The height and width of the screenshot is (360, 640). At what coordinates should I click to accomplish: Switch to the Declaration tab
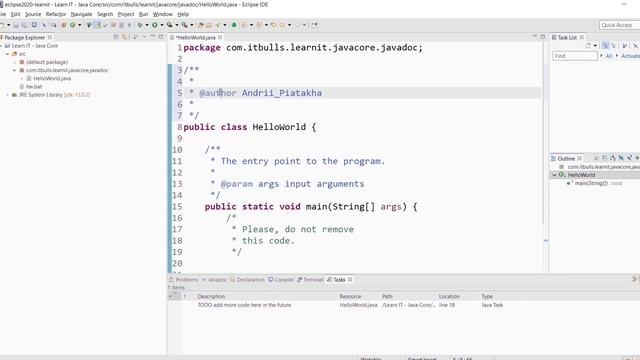[247, 280]
